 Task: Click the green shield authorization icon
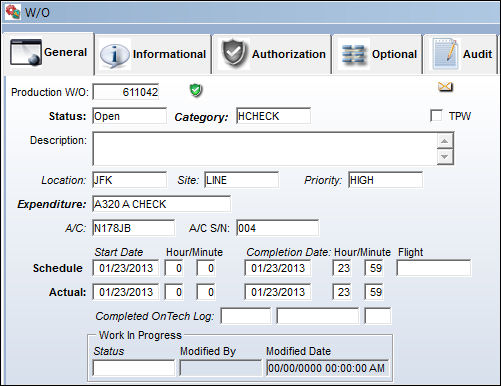(x=196, y=90)
